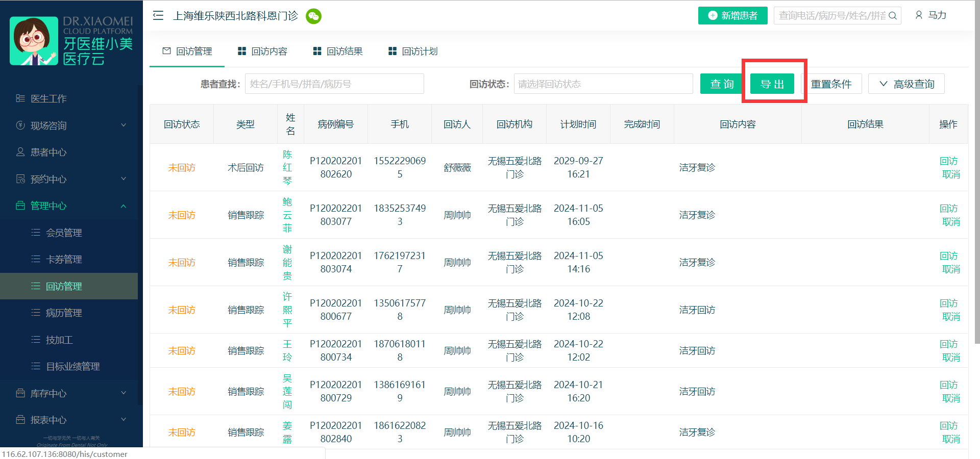The width and height of the screenshot is (980, 459).
Task: Click the green WeChat icon
Action: 313,16
